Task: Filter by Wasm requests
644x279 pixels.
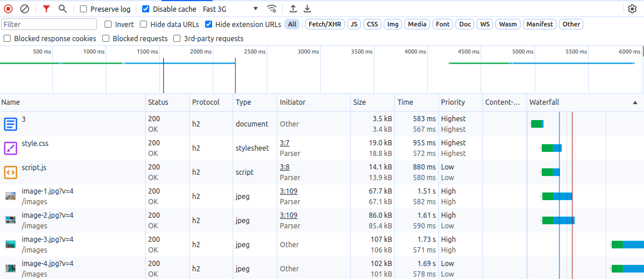Action: (x=508, y=24)
